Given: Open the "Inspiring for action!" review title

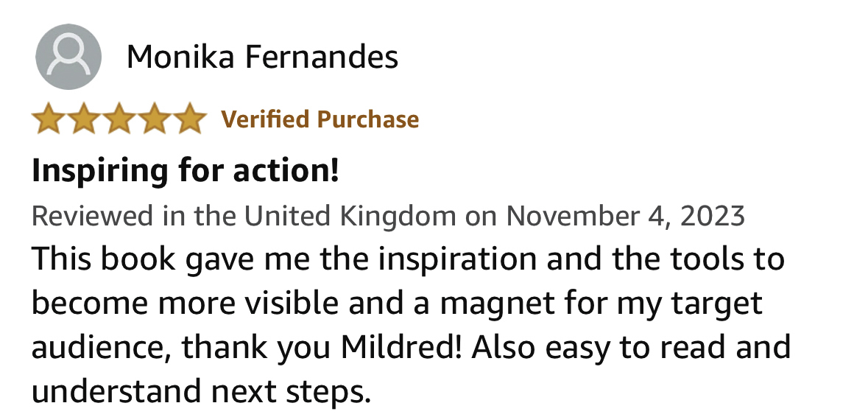Looking at the screenshot, I should 186,171.
